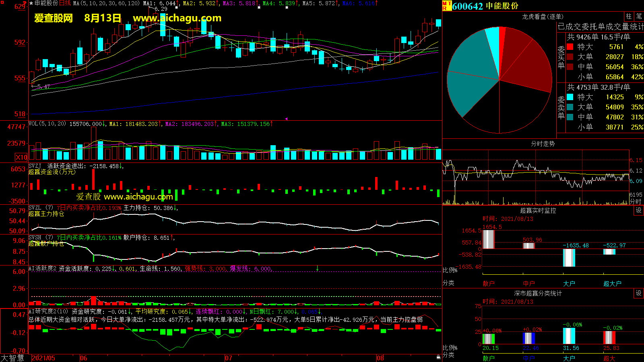
Task: Open 设 settings for 超赢实时监控 panel
Action: click(x=639, y=210)
